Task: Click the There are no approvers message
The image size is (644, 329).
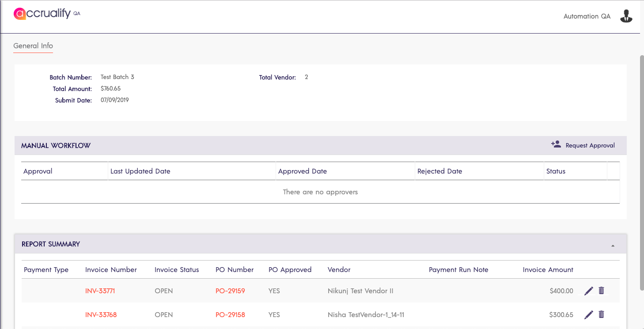Action: pyautogui.click(x=320, y=192)
